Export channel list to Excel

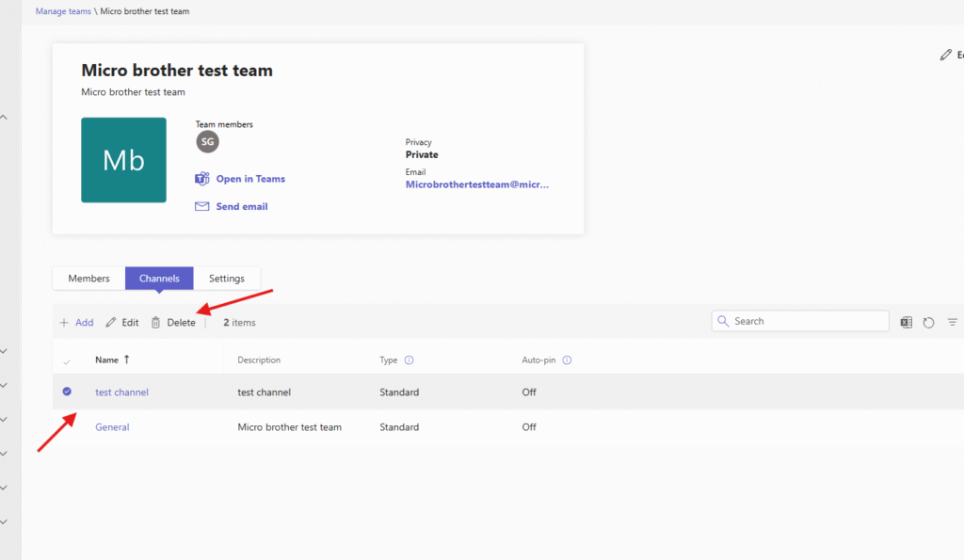click(906, 322)
